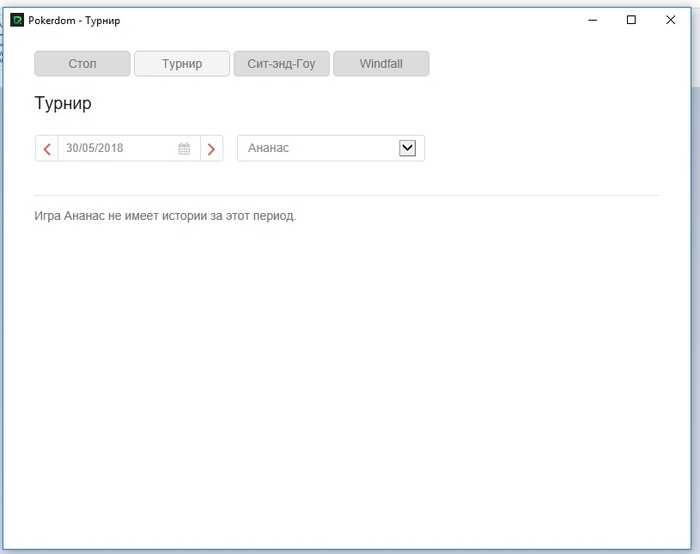Go to previous date with left arrow
The image size is (700, 554).
(x=47, y=148)
